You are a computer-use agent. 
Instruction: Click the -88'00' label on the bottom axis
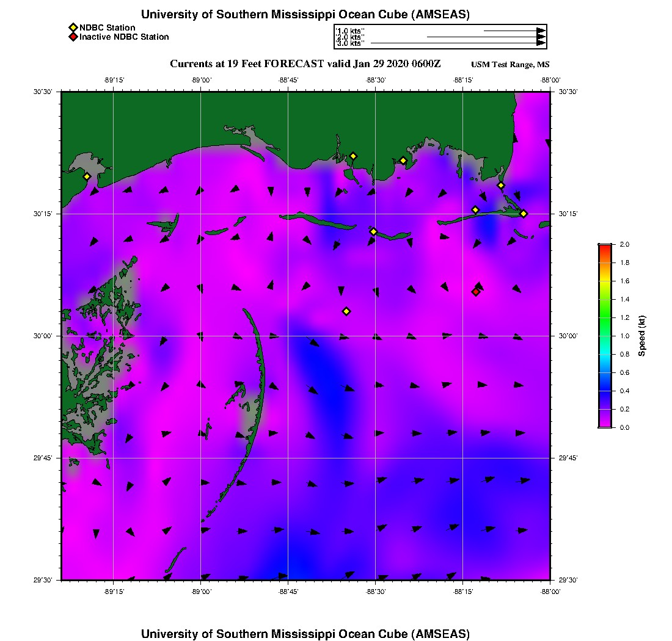[x=550, y=592]
